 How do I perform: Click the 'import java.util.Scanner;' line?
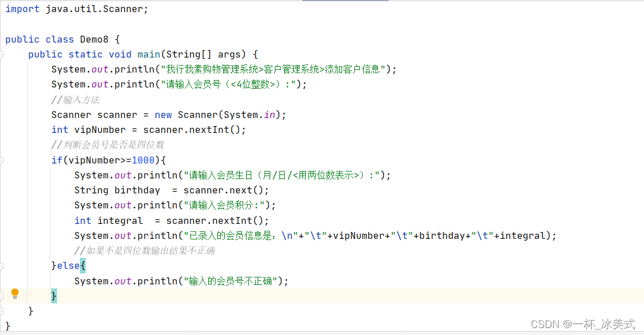coord(77,9)
